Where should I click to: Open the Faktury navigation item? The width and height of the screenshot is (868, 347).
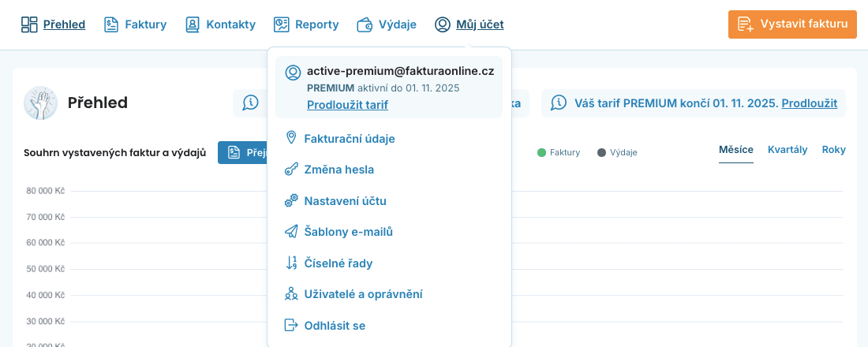click(x=136, y=24)
